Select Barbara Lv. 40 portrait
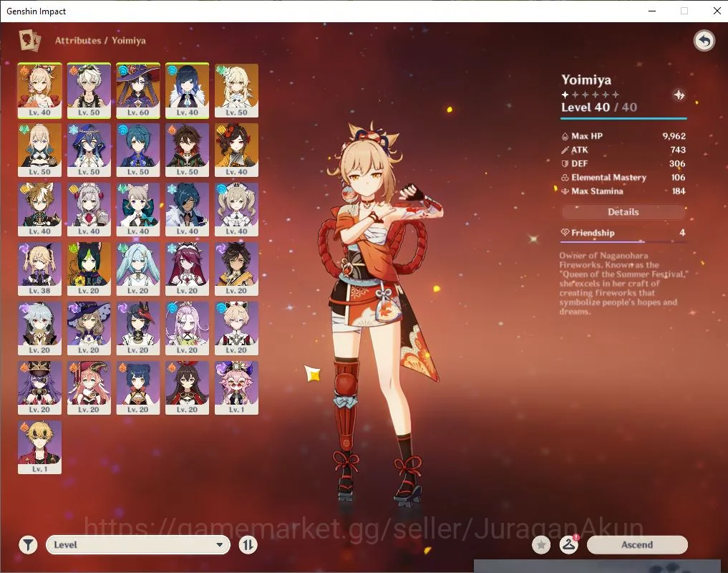This screenshot has height=573, width=728. tap(236, 210)
